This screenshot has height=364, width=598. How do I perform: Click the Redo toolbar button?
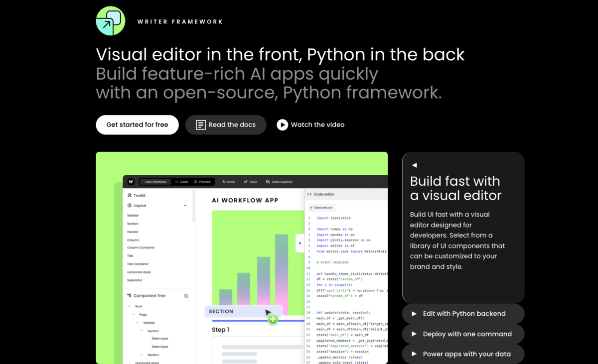[x=251, y=182]
